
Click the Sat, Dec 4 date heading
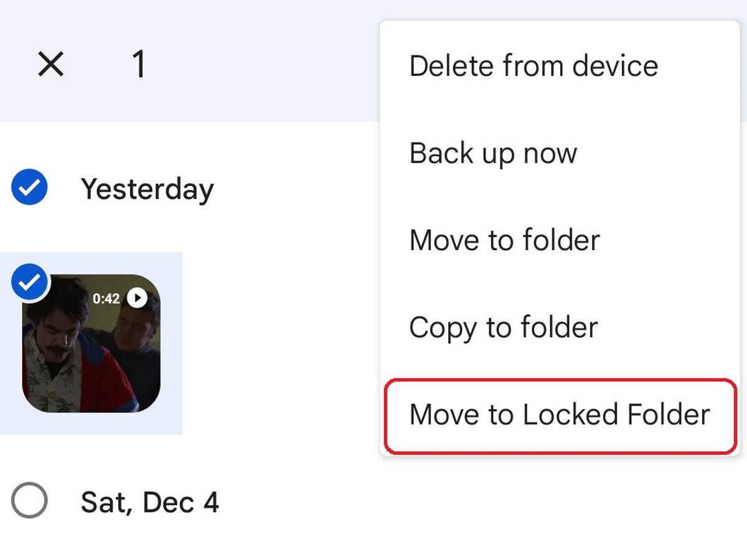coord(150,502)
